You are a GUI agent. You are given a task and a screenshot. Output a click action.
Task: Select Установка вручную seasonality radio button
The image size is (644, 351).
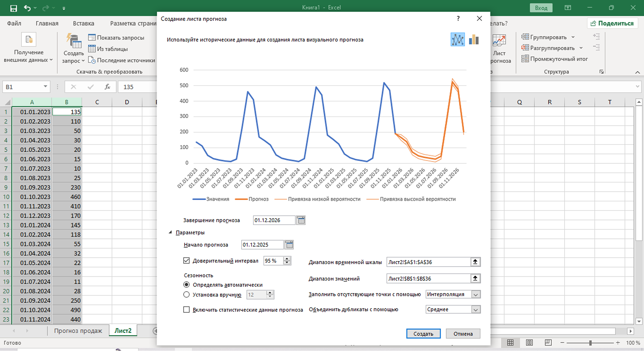point(186,294)
